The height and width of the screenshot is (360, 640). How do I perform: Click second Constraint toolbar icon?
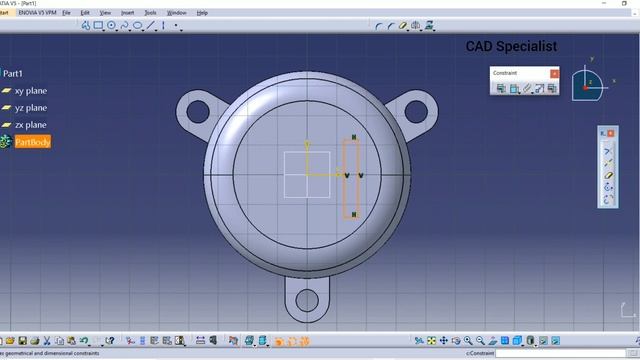click(x=514, y=88)
